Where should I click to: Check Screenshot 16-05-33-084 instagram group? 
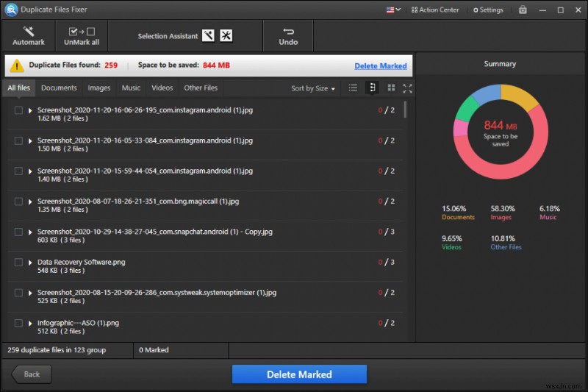pos(18,140)
